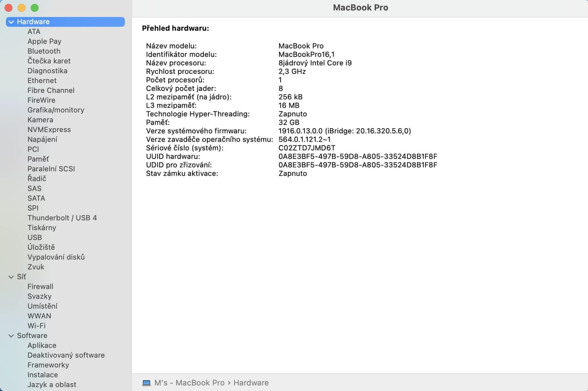Viewport: 588px width, 391px height.
Task: Open Napájení power information
Action: click(x=42, y=140)
